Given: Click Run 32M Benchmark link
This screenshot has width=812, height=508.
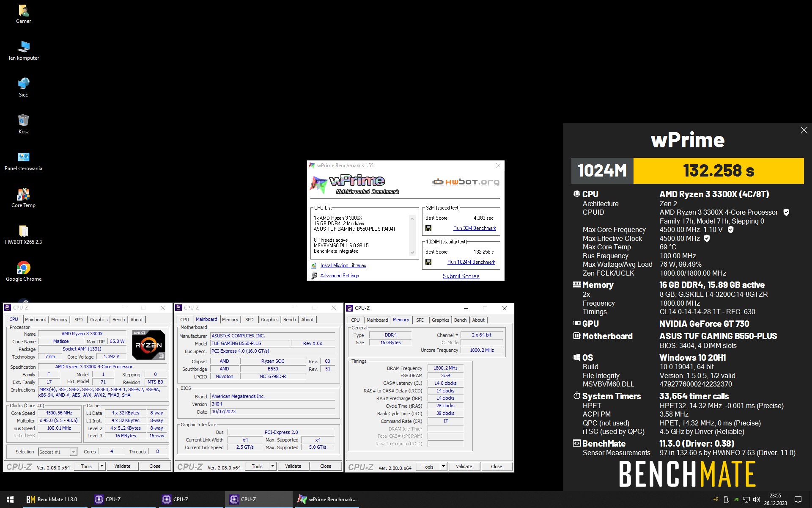Looking at the screenshot, I should [x=475, y=228].
